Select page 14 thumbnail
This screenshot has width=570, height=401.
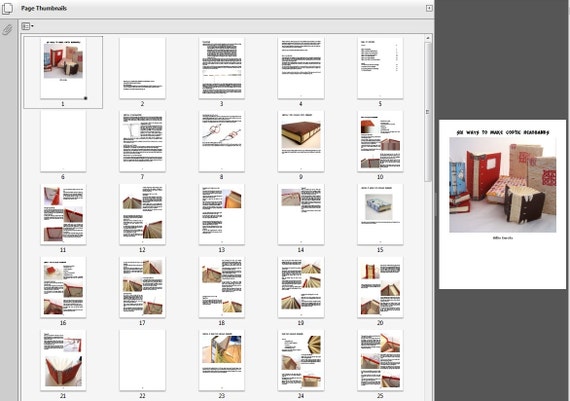point(301,214)
